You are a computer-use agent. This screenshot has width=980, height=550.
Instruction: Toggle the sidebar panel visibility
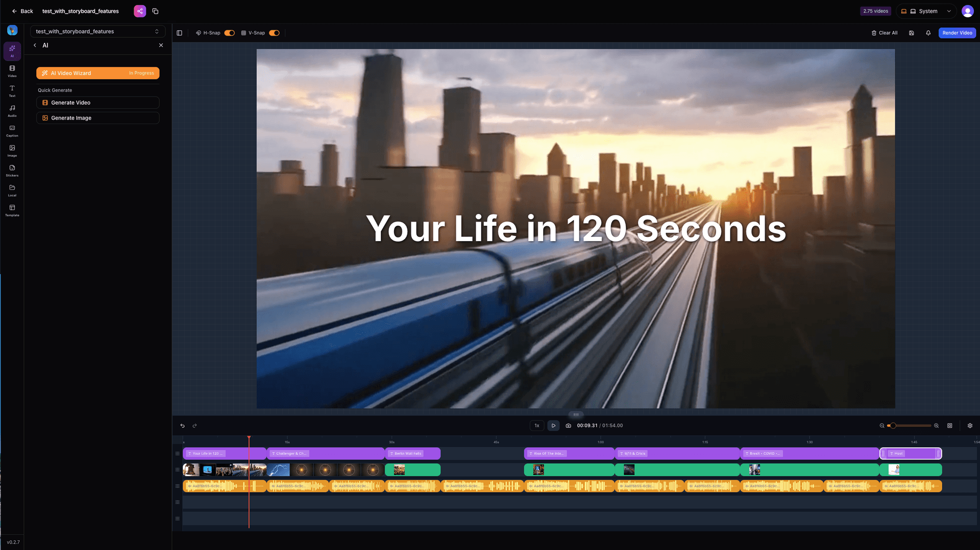180,33
